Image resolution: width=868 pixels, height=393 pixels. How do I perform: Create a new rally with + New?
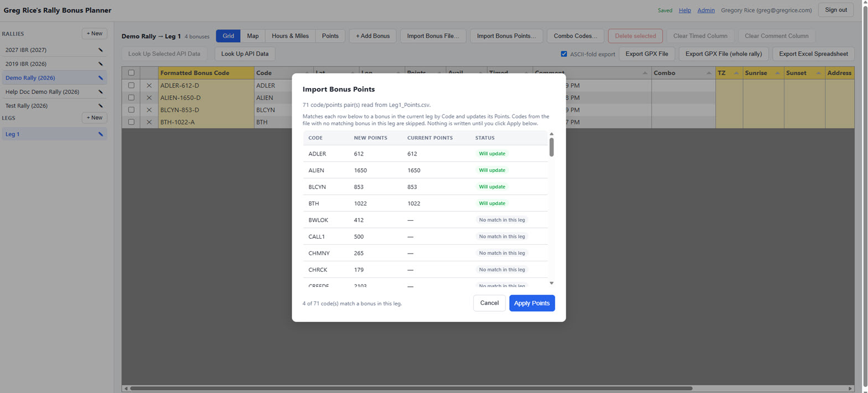95,34
